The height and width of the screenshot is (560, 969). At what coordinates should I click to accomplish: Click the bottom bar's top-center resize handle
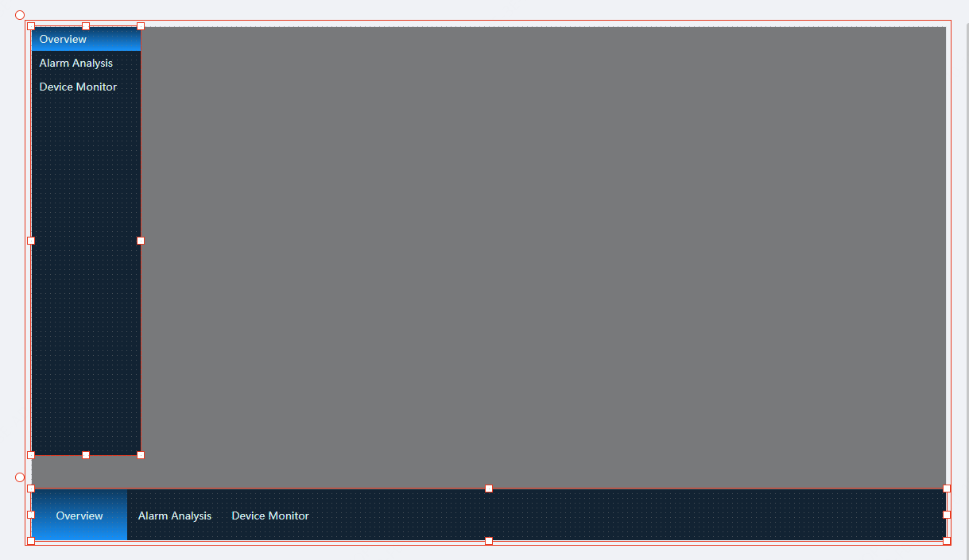489,489
